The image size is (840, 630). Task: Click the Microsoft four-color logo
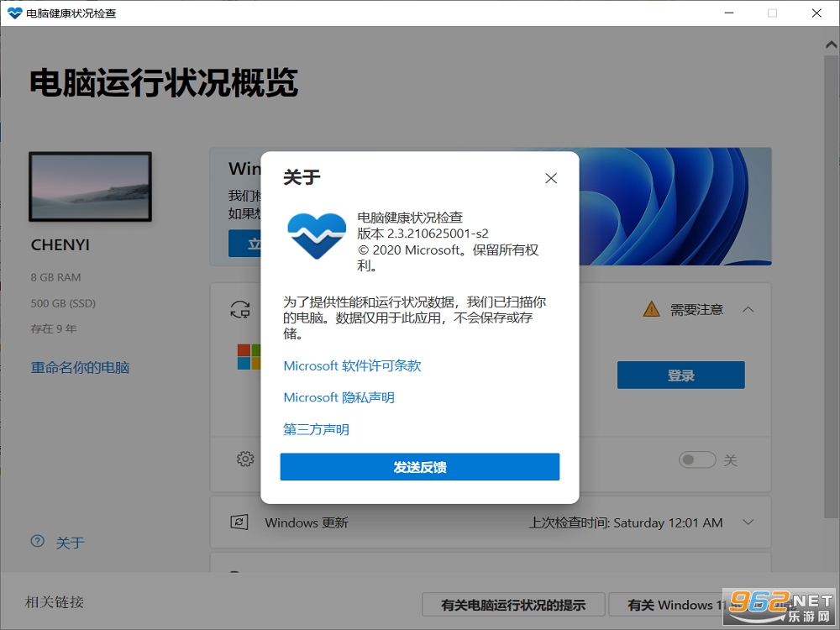click(249, 357)
